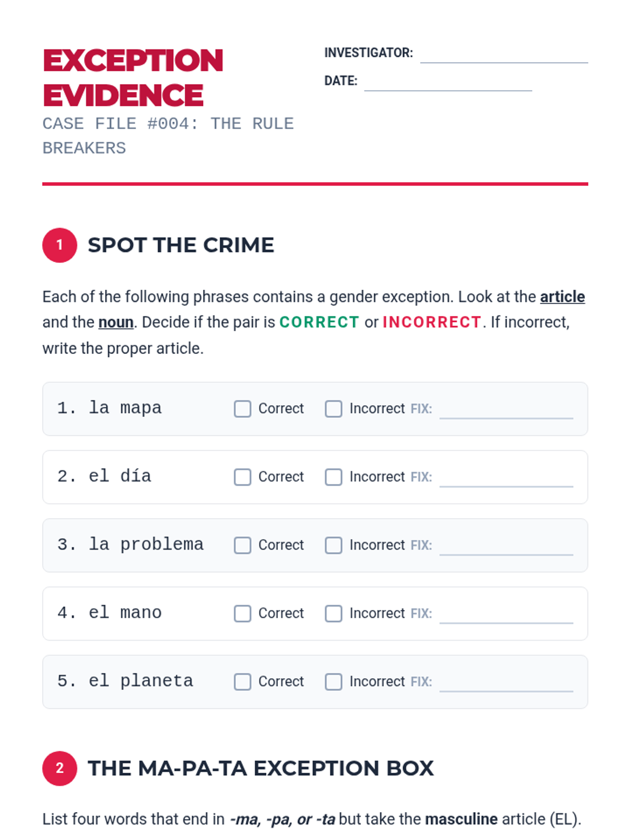The width and height of the screenshot is (630, 840).
Task: Click the Date entry line
Action: (x=448, y=82)
